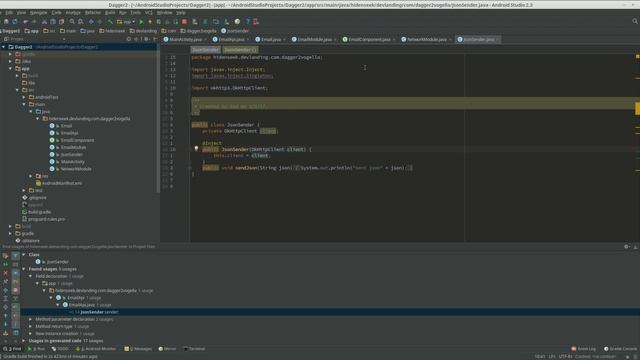
Task: Open the Event Log tool window
Action: pyautogui.click(x=584, y=349)
